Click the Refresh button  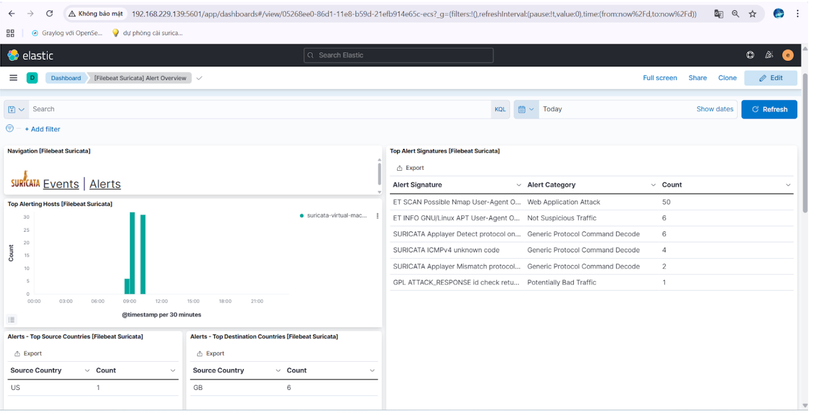pos(769,109)
